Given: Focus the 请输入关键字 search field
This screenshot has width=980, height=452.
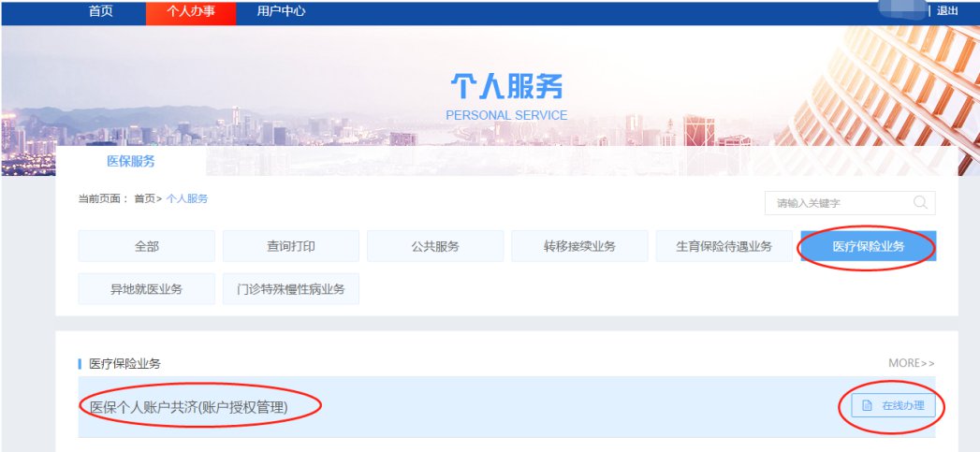Looking at the screenshot, I should (850, 203).
